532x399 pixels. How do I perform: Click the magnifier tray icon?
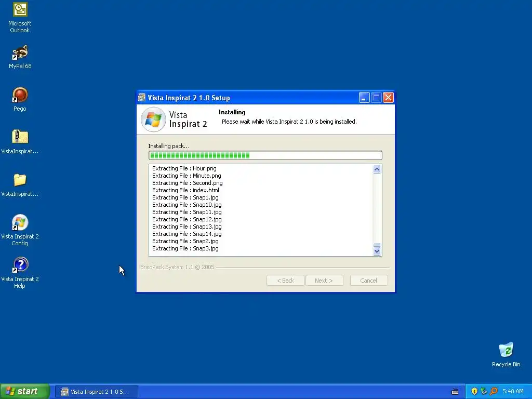tap(494, 391)
